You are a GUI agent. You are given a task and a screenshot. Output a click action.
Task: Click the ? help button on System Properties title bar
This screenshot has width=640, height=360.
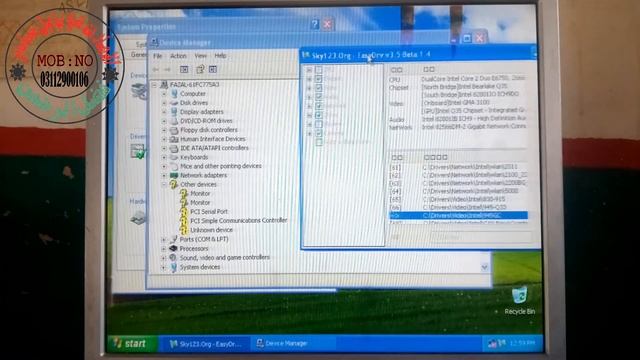pos(314,24)
